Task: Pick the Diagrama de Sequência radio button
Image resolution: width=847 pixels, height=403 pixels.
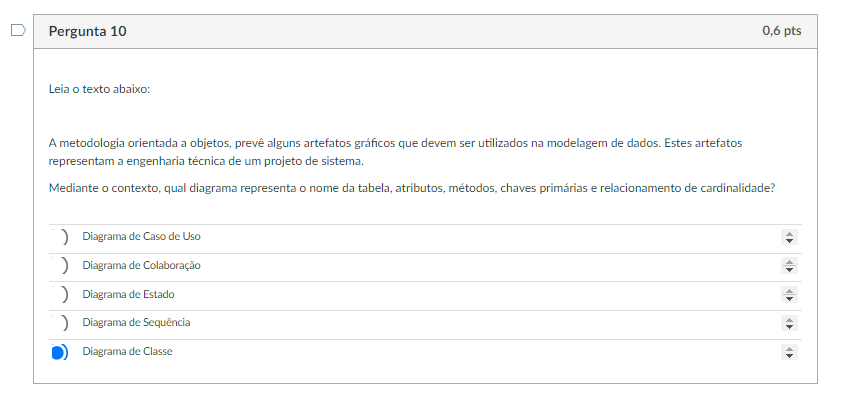Action: point(60,323)
